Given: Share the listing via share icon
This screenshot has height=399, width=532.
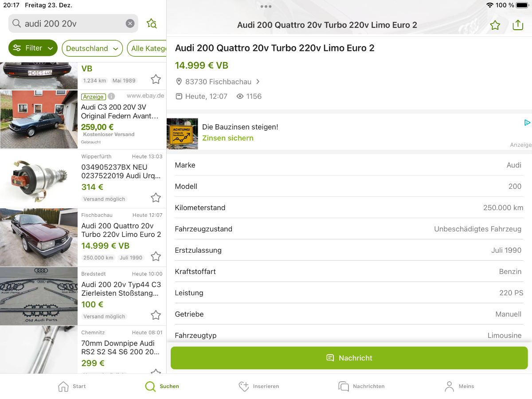Looking at the screenshot, I should 517,25.
